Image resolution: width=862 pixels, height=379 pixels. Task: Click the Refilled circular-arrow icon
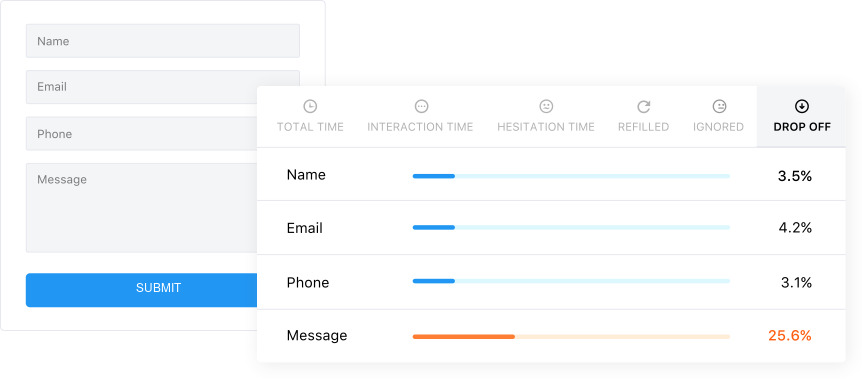(643, 106)
